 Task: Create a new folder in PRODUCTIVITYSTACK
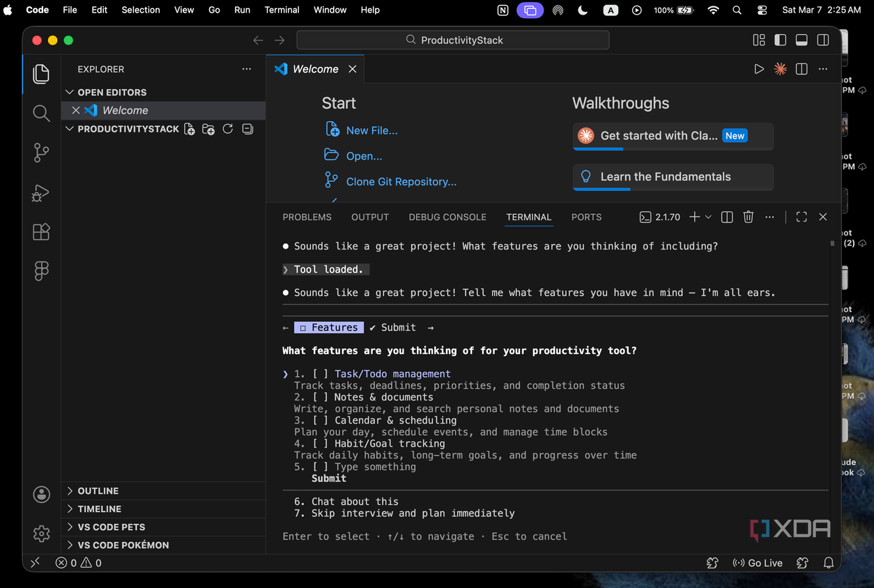point(208,129)
